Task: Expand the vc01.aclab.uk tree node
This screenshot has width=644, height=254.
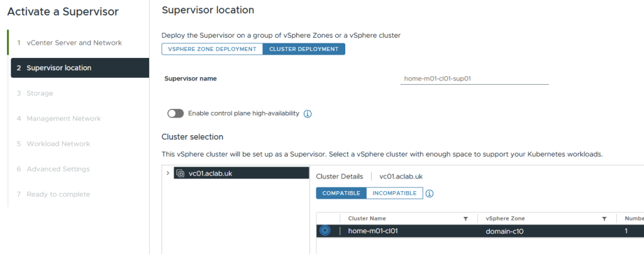Action: [x=167, y=173]
